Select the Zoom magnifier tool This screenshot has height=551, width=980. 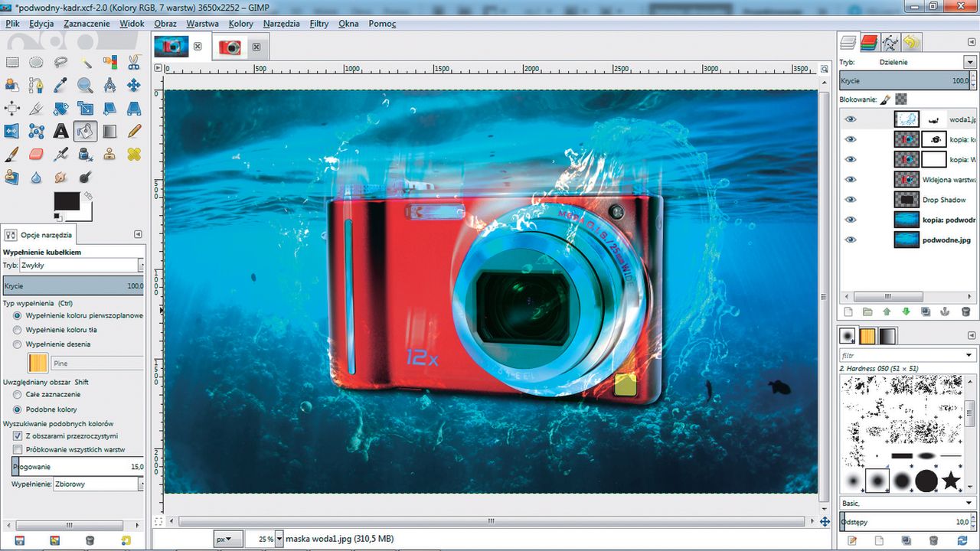point(85,85)
